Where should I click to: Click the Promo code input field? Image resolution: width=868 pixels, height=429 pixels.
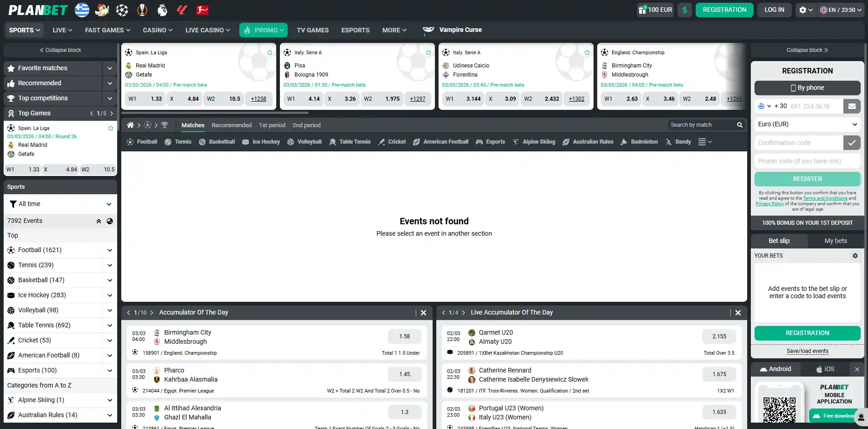point(807,161)
